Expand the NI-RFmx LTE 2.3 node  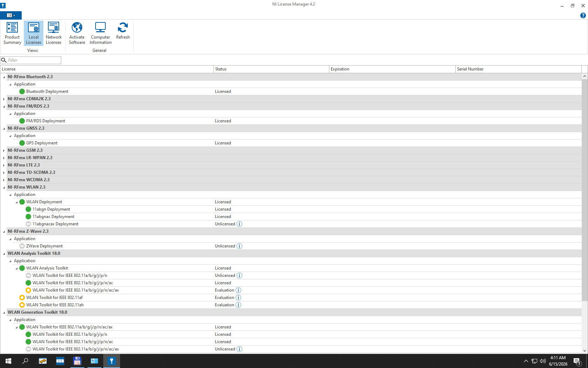[4, 165]
